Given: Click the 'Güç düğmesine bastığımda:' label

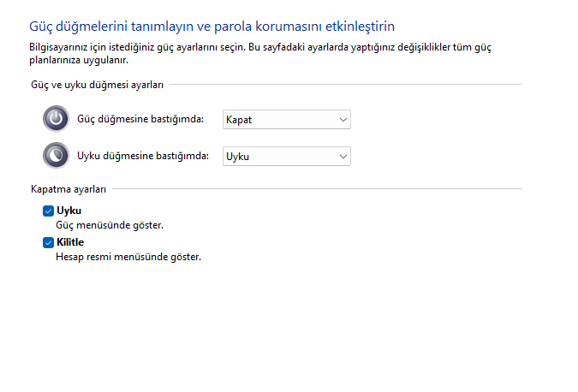Looking at the screenshot, I should [140, 120].
